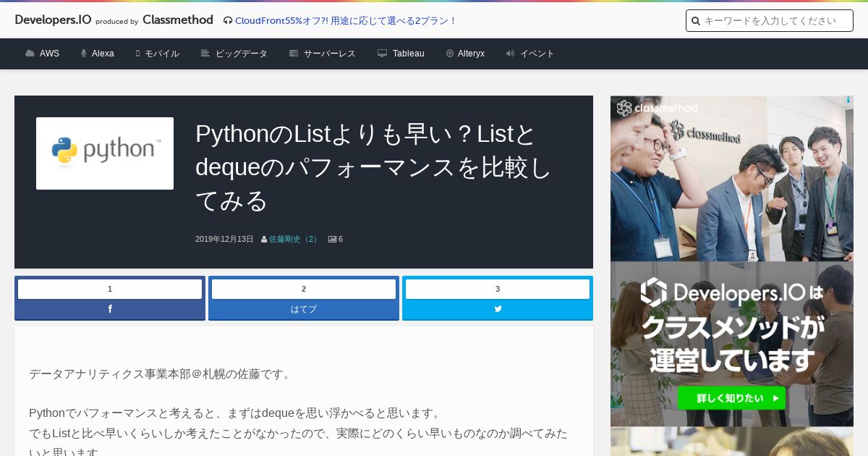Click the person icon beside the author name

tap(264, 239)
